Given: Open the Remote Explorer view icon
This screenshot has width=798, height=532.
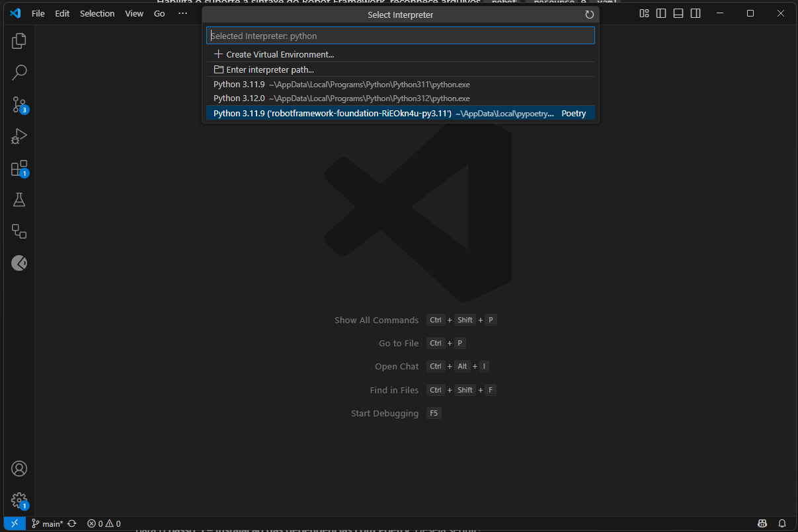Looking at the screenshot, I should (19, 231).
